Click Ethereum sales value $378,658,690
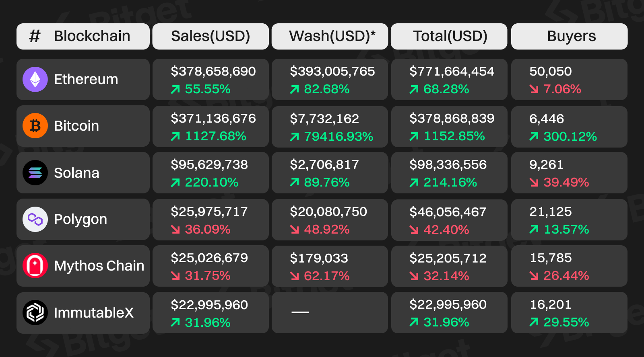 (x=213, y=71)
